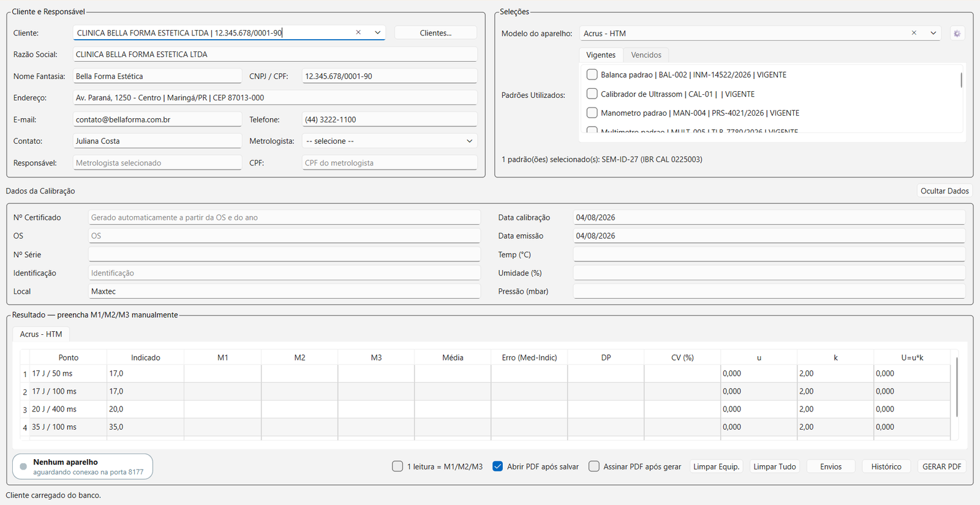Image resolution: width=980 pixels, height=505 pixels.
Task: Check the Calibrador de Ultrassom CAL-01 standard
Action: (592, 94)
